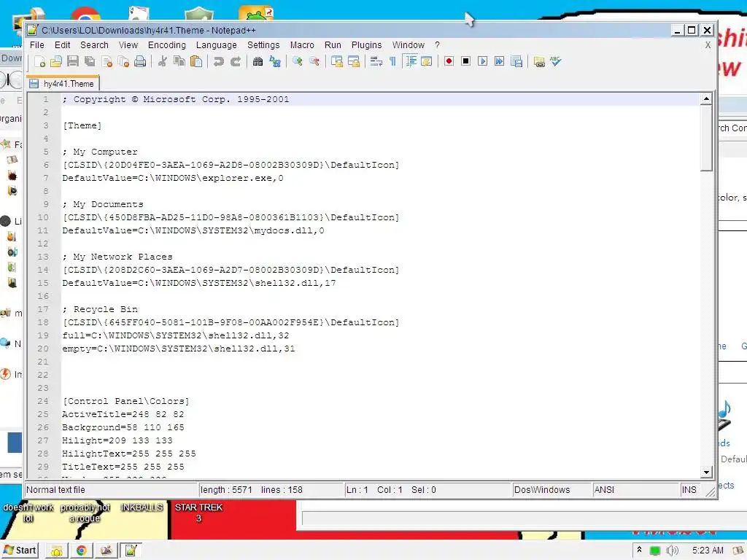
Task: Open the Language menu
Action: (x=216, y=44)
